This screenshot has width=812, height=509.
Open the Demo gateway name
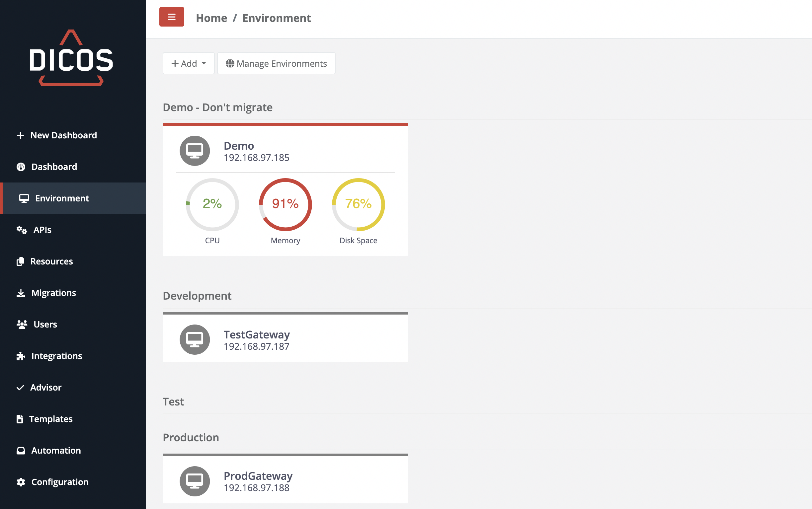(x=239, y=146)
